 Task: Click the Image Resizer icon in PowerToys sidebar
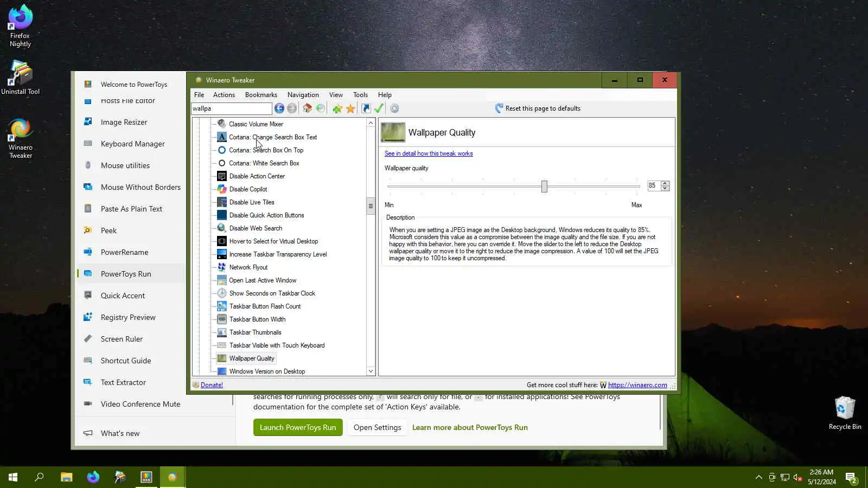(88, 122)
